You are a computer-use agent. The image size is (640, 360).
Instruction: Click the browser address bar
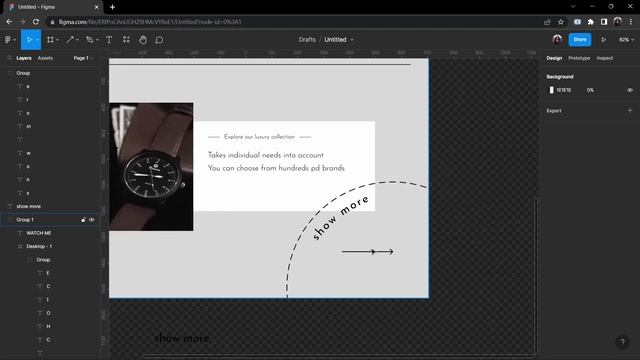tap(294, 22)
